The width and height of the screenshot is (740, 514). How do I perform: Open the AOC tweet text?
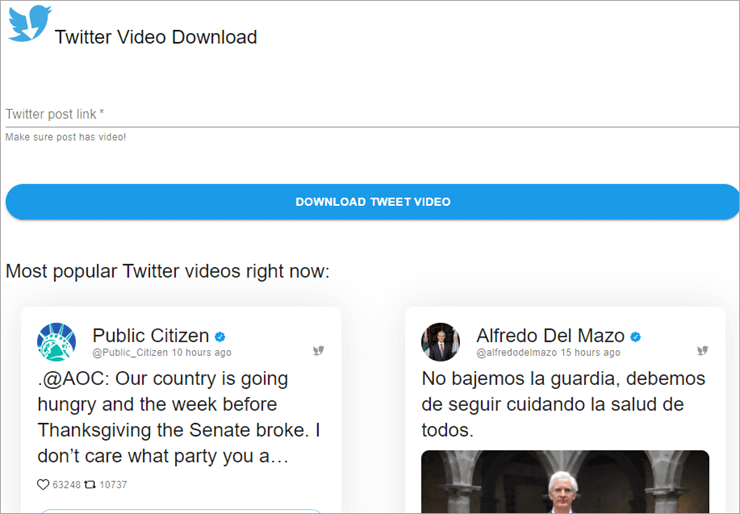(x=179, y=417)
